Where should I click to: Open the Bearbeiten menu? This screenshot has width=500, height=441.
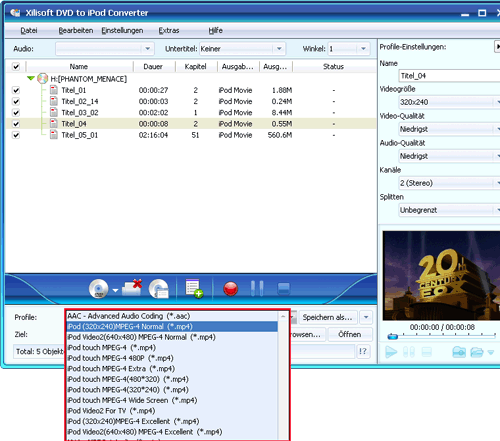76,30
